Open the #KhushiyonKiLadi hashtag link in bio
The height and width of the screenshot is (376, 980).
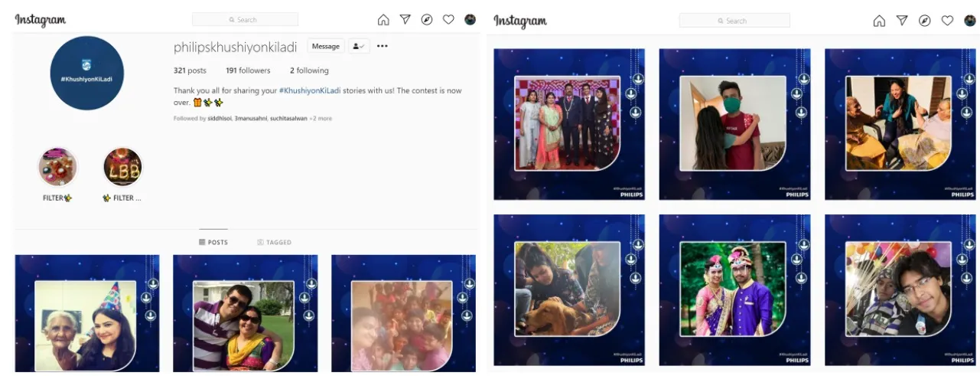[x=310, y=90]
